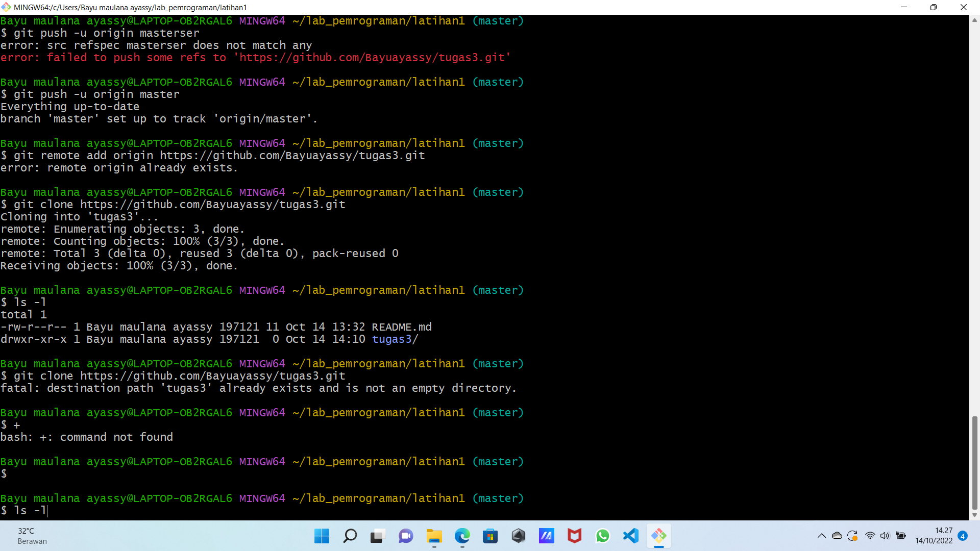This screenshot has height=551, width=980.
Task: Click the Git Bash taskbar icon
Action: click(659, 536)
